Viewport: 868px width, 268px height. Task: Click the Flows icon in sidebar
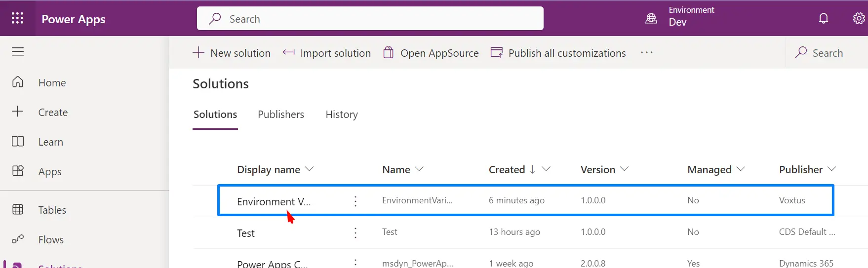(x=18, y=239)
